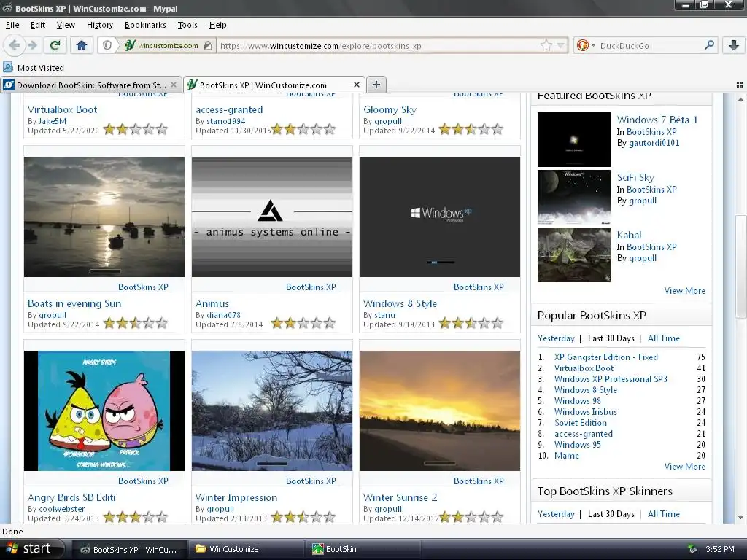Switch to BootSkin taskbar button
Screen dimensions: 747x560
363,549
